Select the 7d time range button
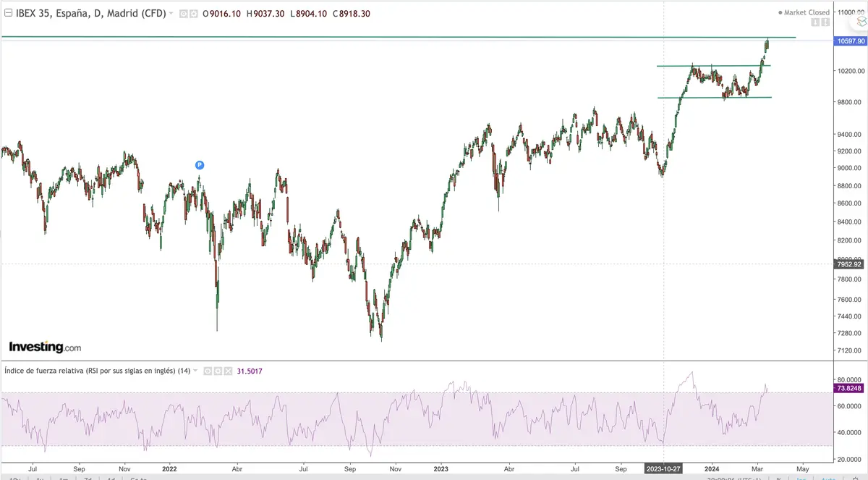 pyautogui.click(x=86, y=478)
